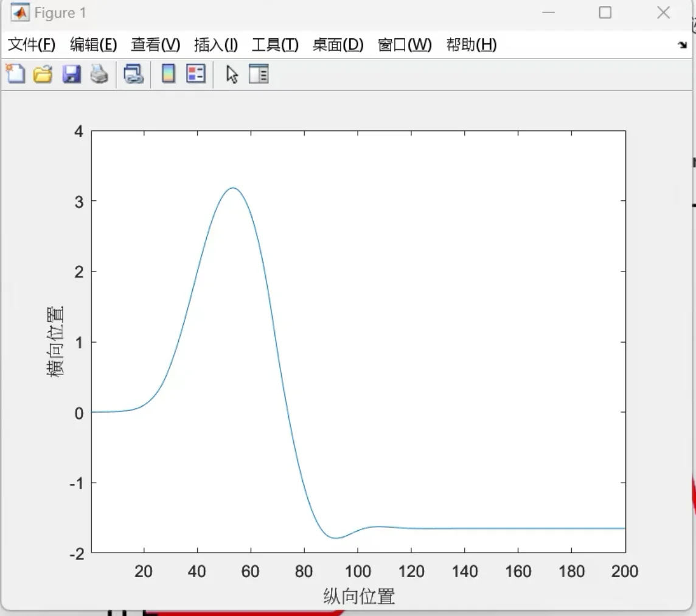Viewport: 696px width, 616px height.
Task: Click the y-axis tick label -1
Action: 77,483
